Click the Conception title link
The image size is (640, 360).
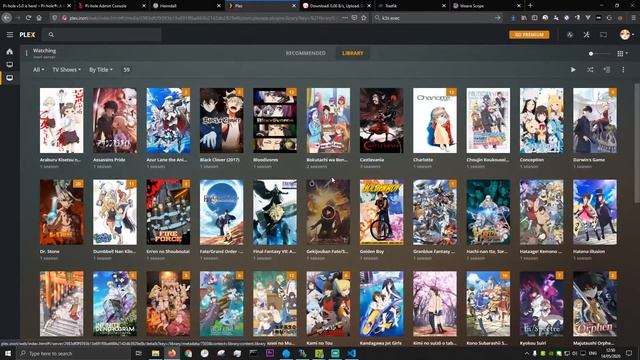tap(532, 160)
